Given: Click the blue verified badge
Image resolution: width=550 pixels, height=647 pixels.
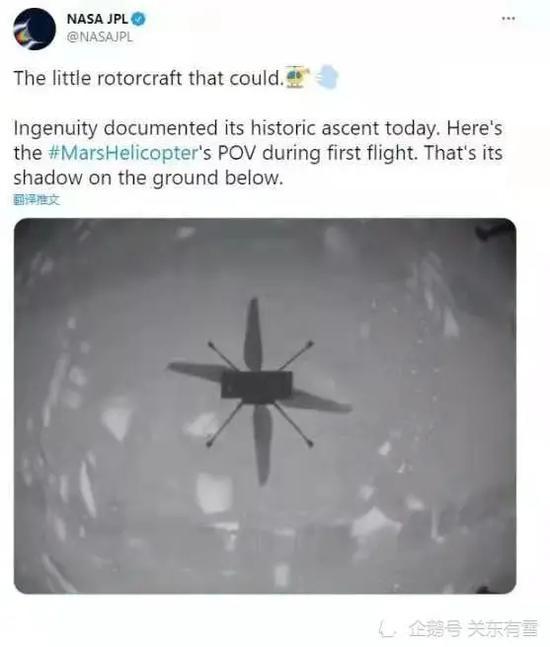Looking at the screenshot, I should tap(138, 19).
